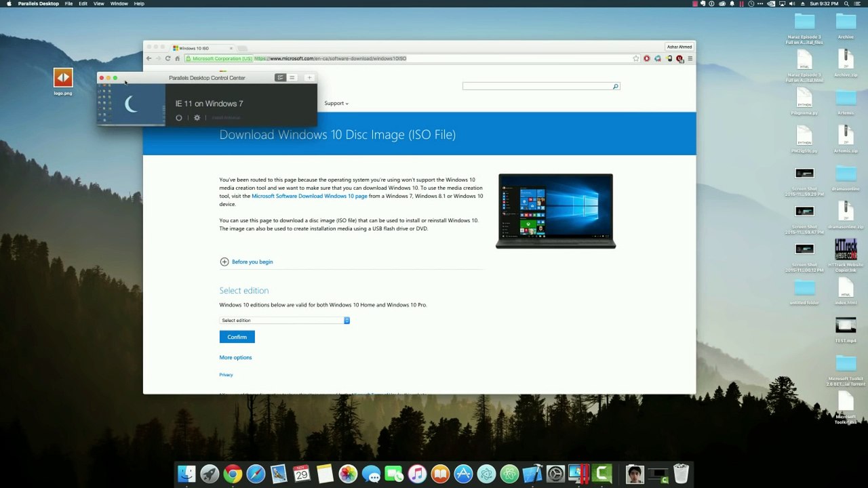Click the Ashar Ahmed profile button

(679, 47)
